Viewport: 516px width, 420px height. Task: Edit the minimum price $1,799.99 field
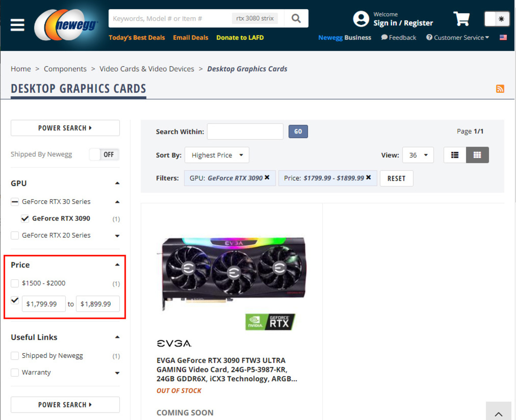coord(44,304)
